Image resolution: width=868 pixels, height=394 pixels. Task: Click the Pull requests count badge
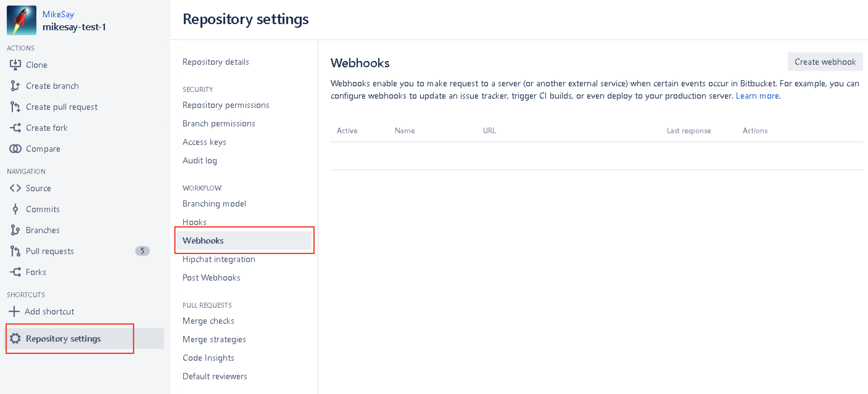(142, 251)
